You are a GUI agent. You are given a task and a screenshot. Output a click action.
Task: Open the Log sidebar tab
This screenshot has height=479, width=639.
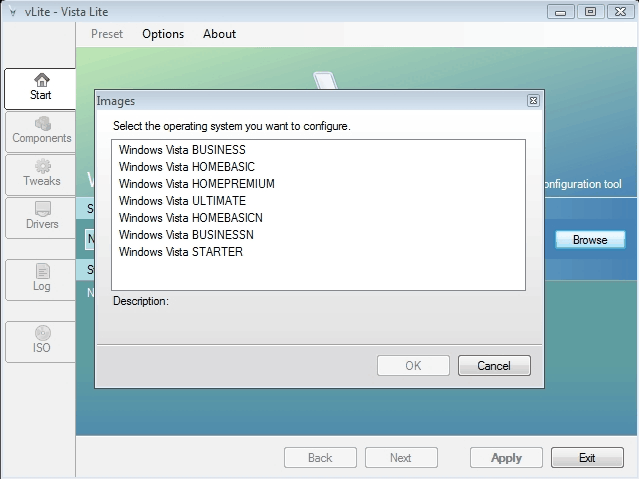[x=41, y=280]
